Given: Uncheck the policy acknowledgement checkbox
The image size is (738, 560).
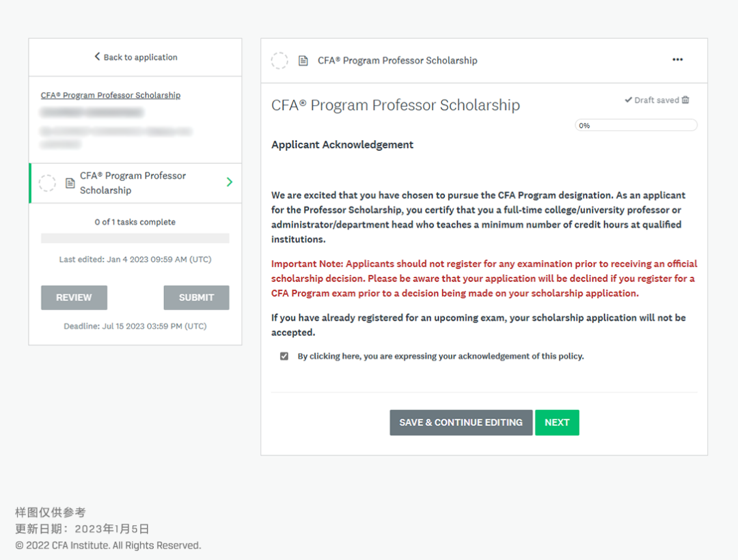Looking at the screenshot, I should click(x=284, y=356).
